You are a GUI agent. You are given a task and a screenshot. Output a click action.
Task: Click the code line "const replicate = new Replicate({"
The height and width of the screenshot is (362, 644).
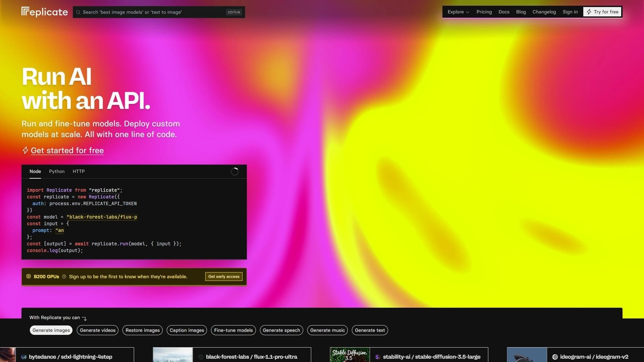pos(73,197)
